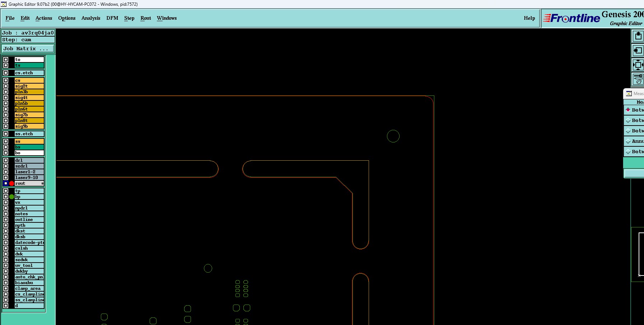Select the 'laser9-10' layer name

click(29, 178)
